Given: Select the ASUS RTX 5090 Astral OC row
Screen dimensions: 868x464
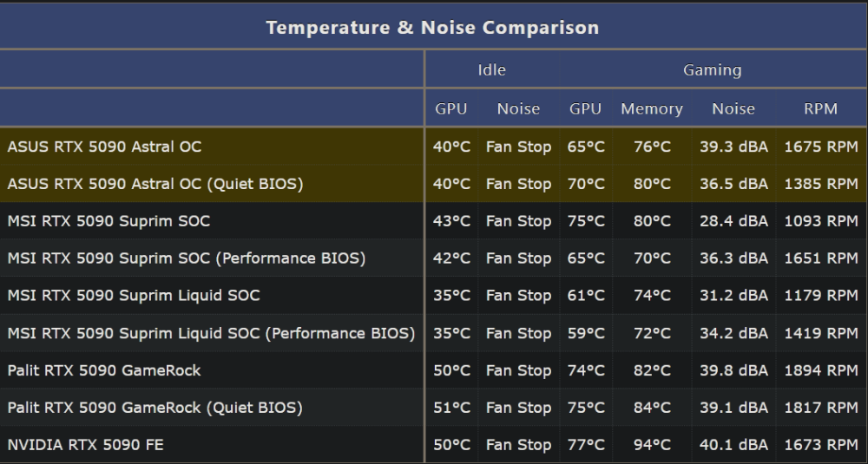Looking at the screenshot, I should pos(433,147).
